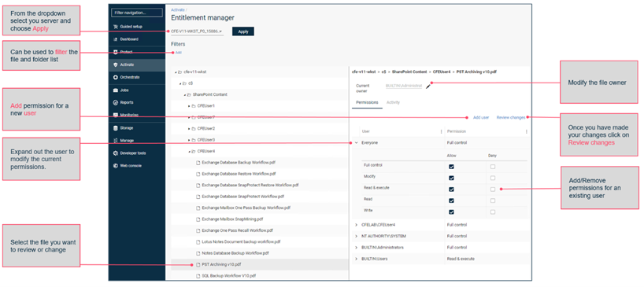Viewport: 644px width, 287px height.
Task: Open the Permission column options menu icon
Action: (x=526, y=131)
